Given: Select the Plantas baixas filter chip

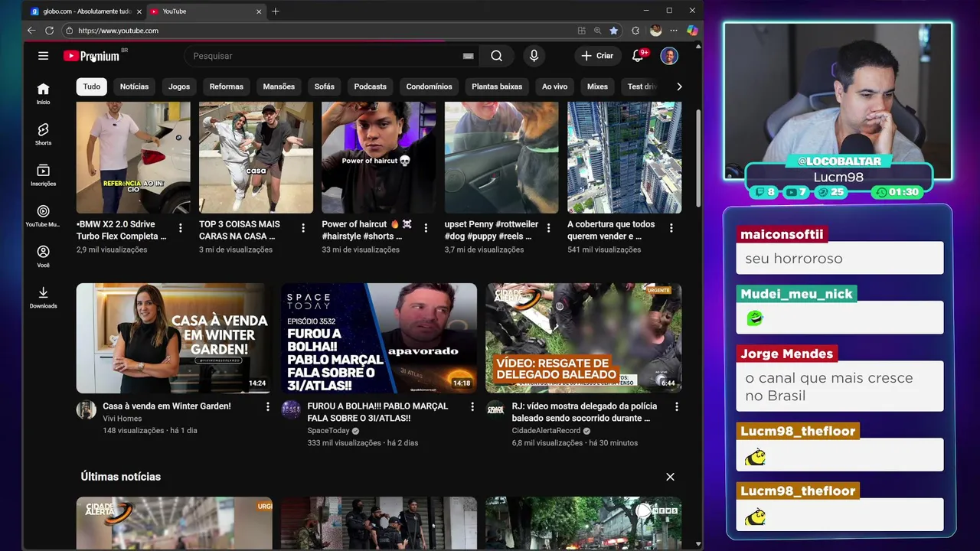Looking at the screenshot, I should [497, 86].
